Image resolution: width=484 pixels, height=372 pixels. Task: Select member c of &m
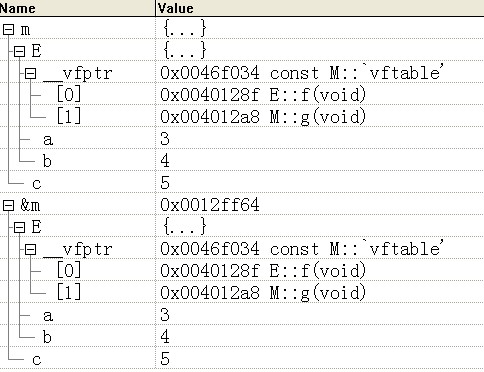(37, 359)
